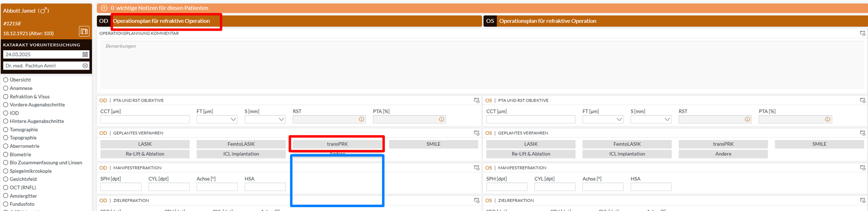Open the patient record icon beside birthdate
This screenshot has width=868, height=211.
(x=84, y=31)
